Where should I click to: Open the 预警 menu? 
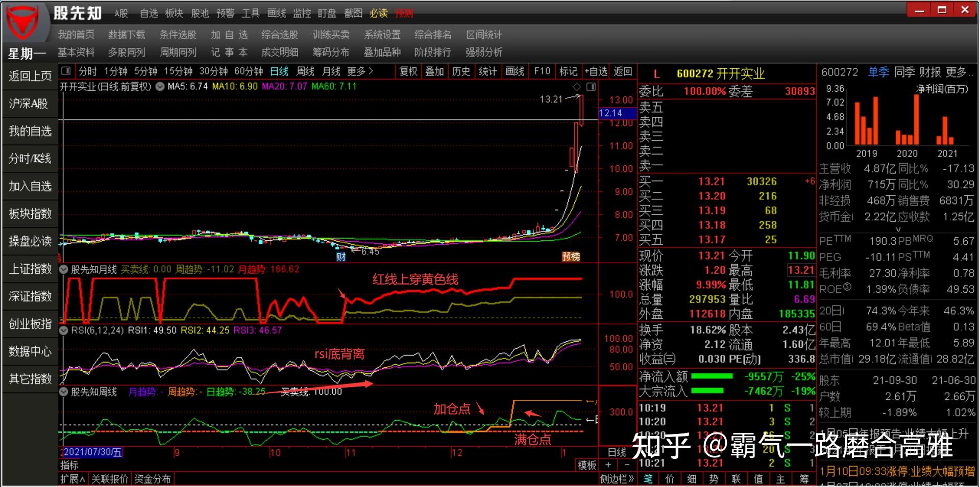[x=225, y=14]
